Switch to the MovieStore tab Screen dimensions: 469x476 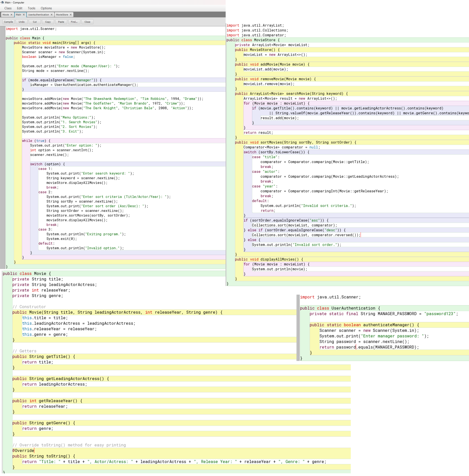[62, 14]
